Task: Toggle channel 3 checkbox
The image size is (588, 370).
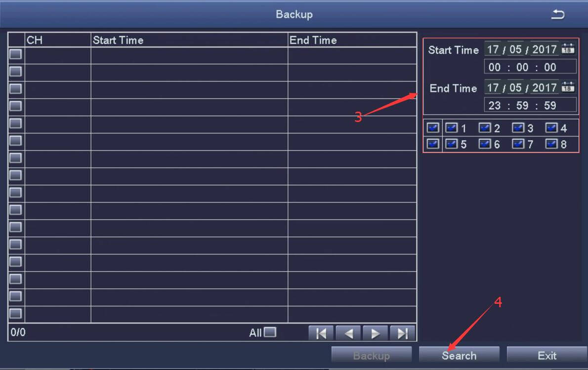Action: pyautogui.click(x=518, y=127)
